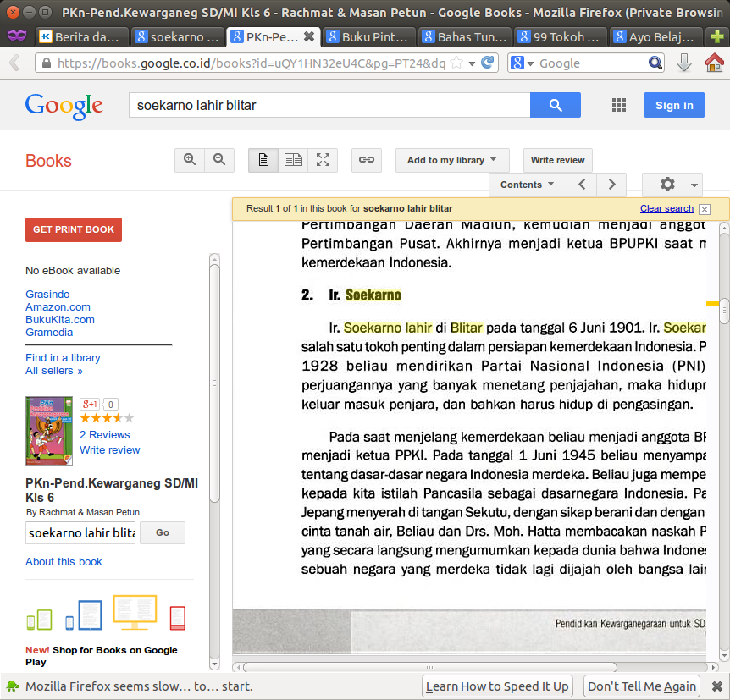Click the Google logo
The width and height of the screenshot is (730, 700).
pos(64,107)
